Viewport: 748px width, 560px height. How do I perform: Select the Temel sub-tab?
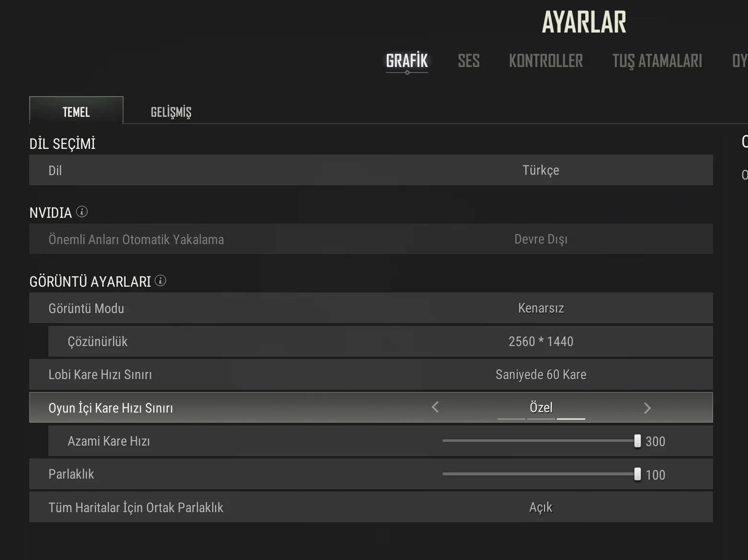click(x=76, y=112)
